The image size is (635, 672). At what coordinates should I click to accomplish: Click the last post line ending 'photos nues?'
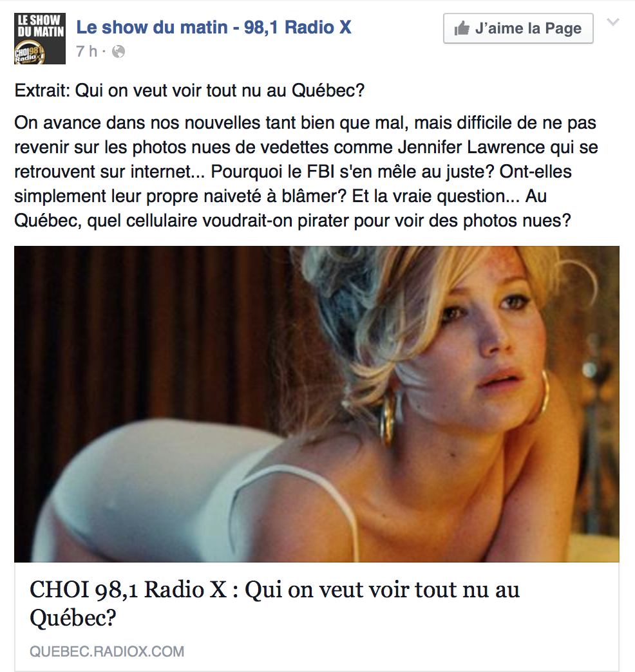[292, 221]
